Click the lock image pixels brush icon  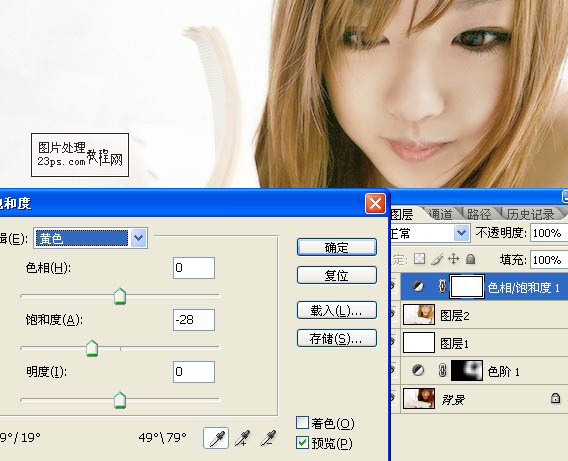(x=437, y=259)
